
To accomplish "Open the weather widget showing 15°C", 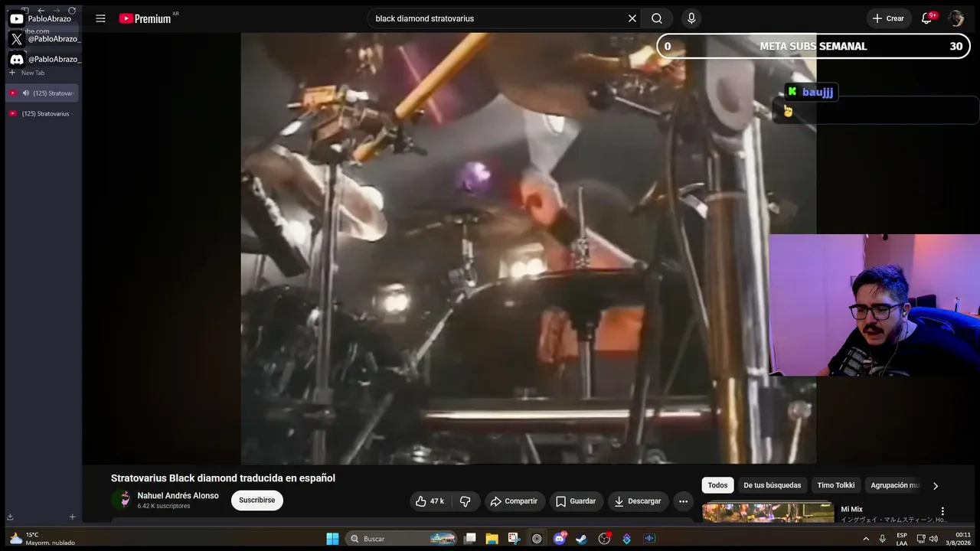I will click(42, 539).
